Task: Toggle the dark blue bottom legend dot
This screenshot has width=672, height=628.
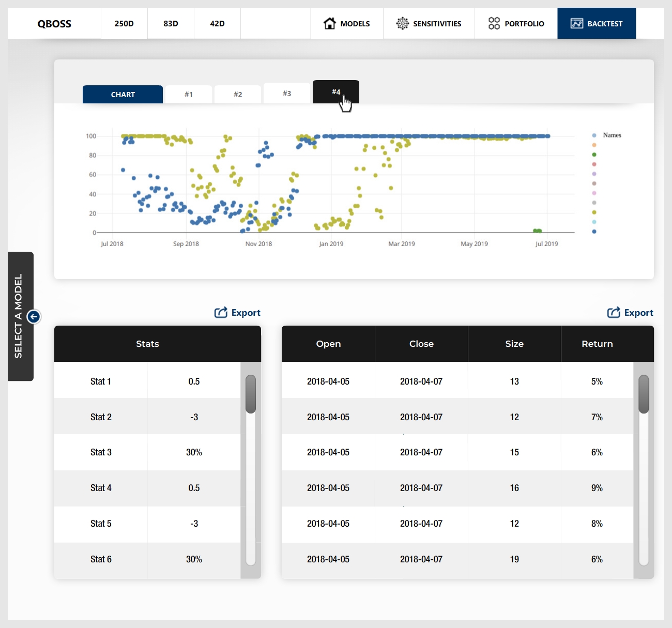Action: (x=594, y=232)
